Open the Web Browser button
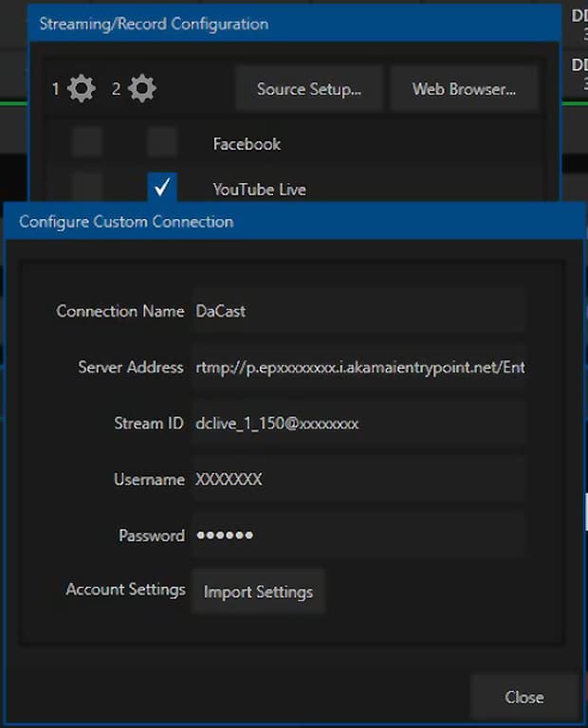Screen dimensions: 588x728 [464, 89]
